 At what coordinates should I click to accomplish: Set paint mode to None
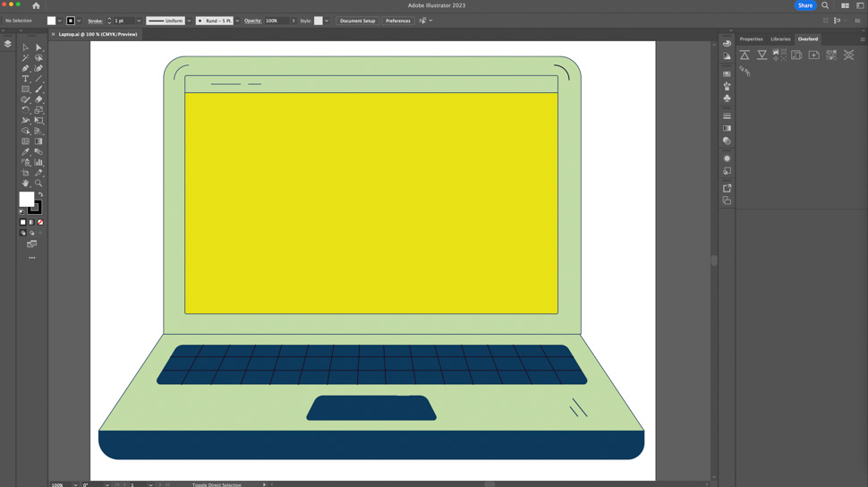(x=40, y=222)
